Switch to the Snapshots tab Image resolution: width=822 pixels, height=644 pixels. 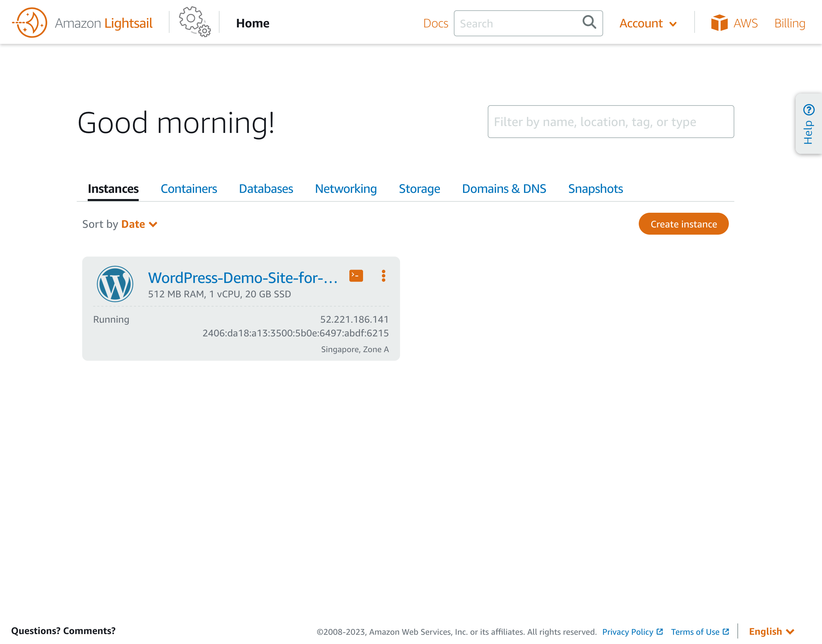click(x=595, y=188)
